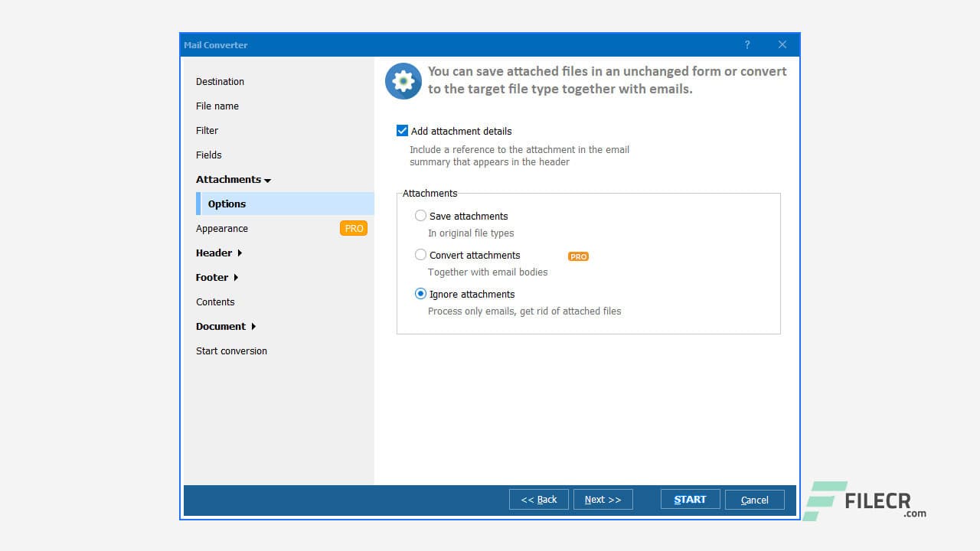Open the Destination settings page
This screenshot has height=551, width=980.
click(x=220, y=81)
